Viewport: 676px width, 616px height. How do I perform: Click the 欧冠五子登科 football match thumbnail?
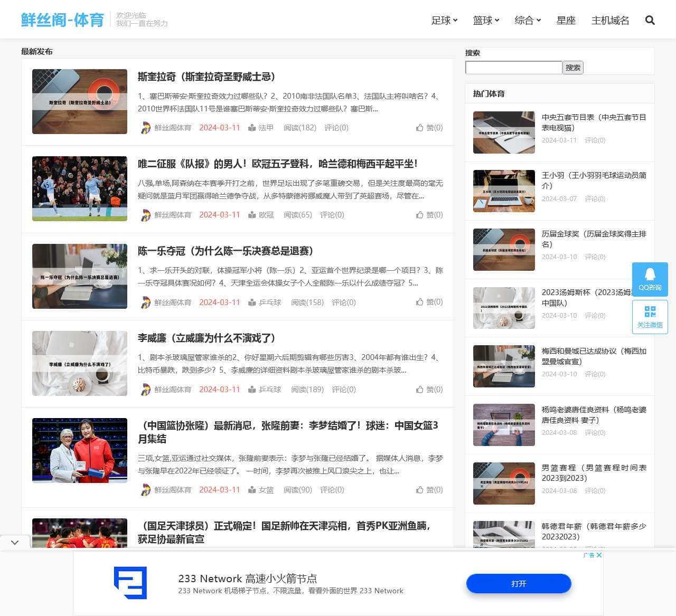(x=80, y=188)
